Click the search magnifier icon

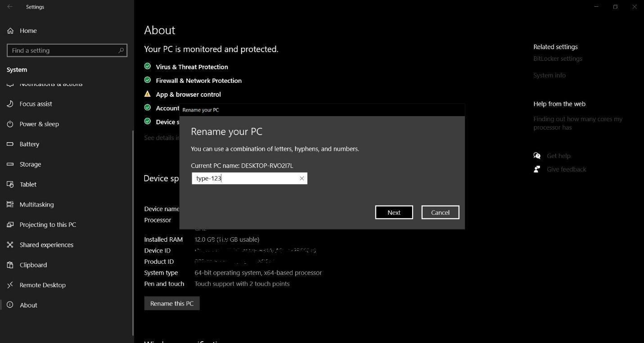pos(121,50)
